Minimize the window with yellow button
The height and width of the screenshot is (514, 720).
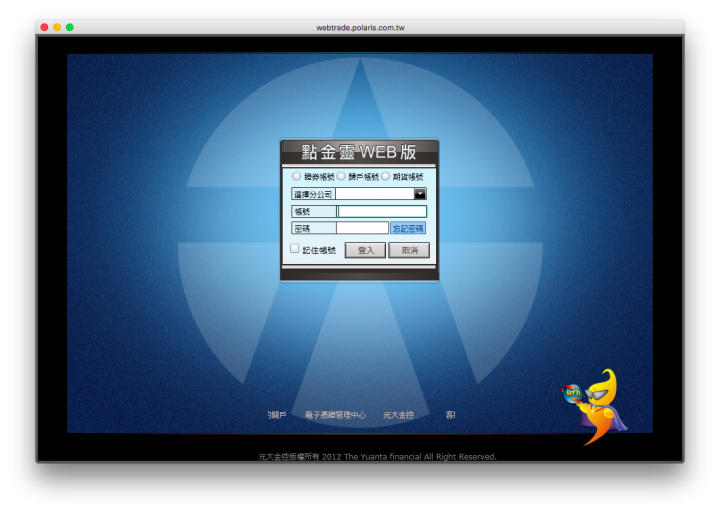coord(57,27)
